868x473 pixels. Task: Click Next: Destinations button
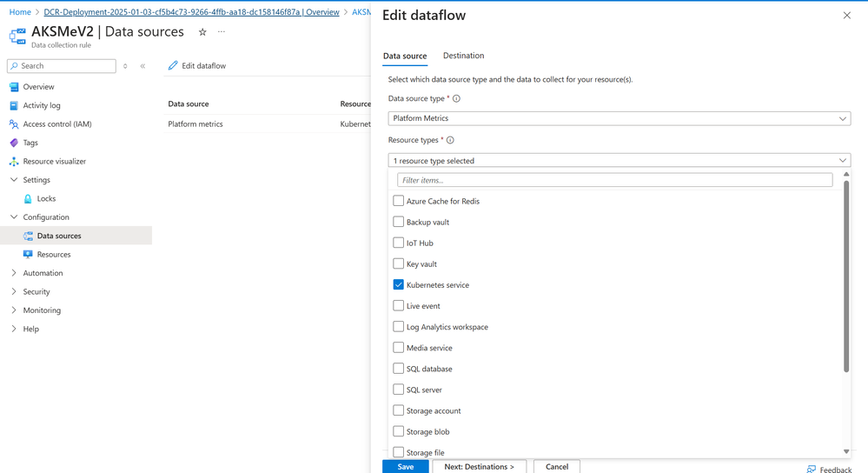tap(479, 466)
